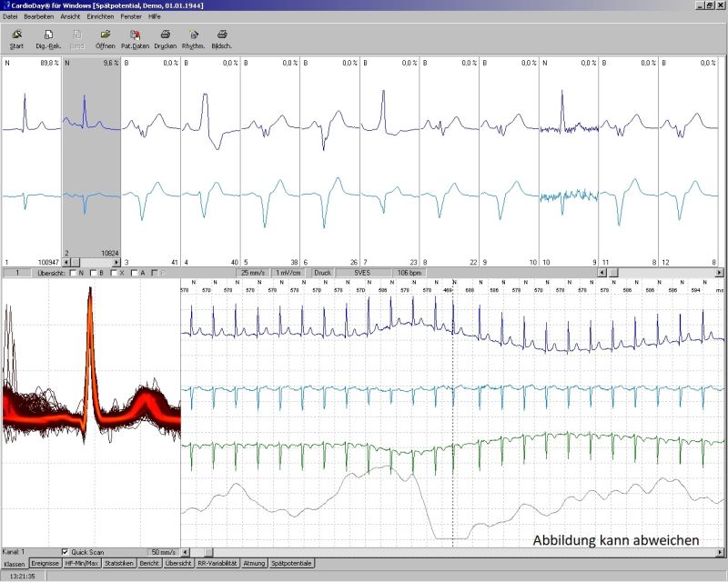Toggle the Quick Scan checkbox
This screenshot has width=728, height=582.
click(x=64, y=552)
